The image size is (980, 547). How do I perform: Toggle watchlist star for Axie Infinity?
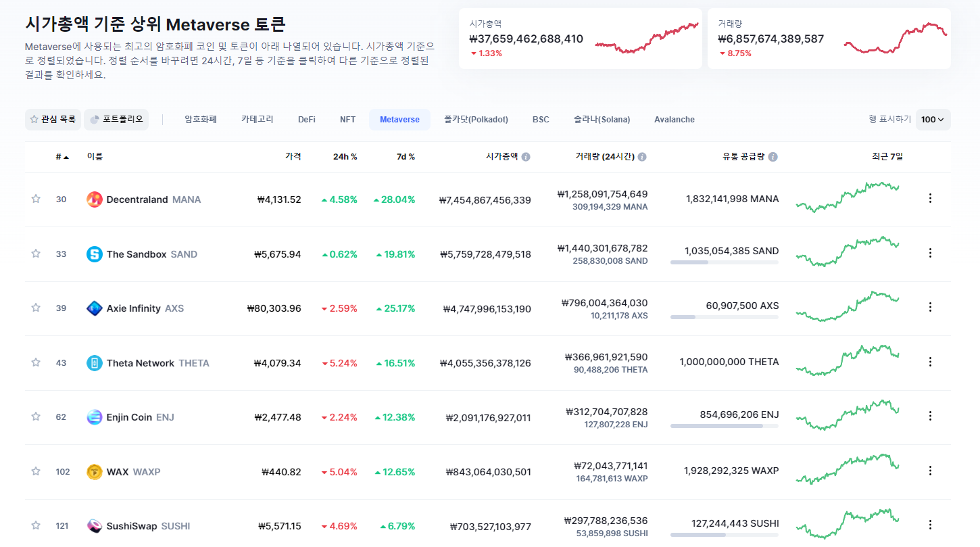click(x=36, y=308)
